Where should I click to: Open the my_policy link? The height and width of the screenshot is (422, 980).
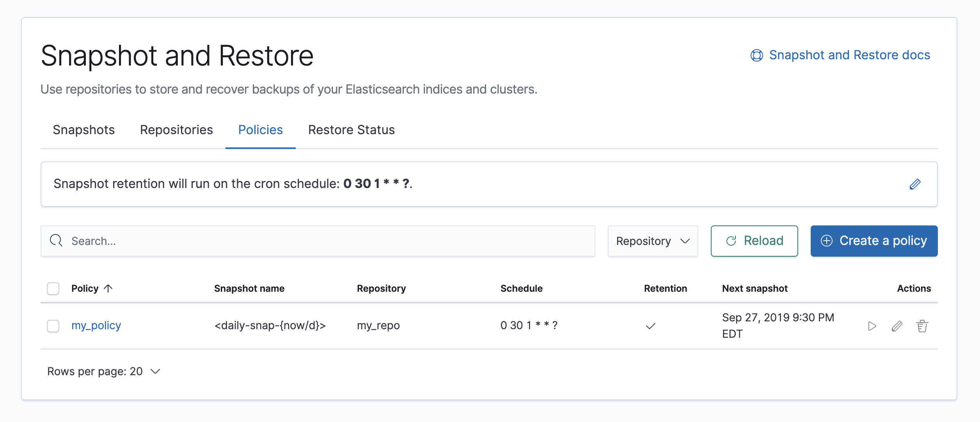(x=96, y=325)
